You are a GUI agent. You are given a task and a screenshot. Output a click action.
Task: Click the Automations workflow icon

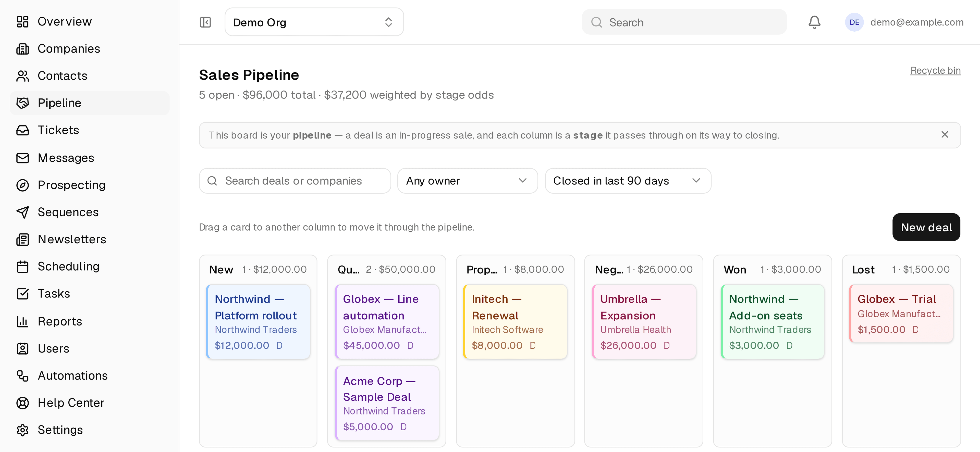click(22, 375)
